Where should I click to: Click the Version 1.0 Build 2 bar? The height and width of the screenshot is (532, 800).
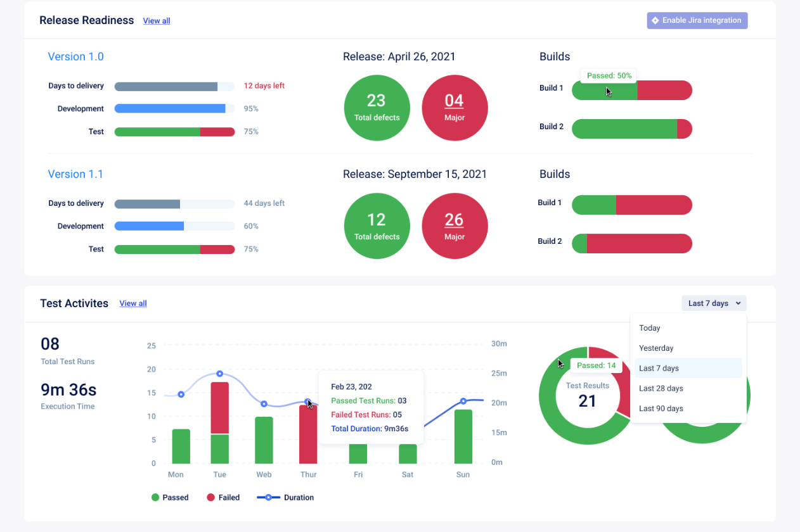pyautogui.click(x=632, y=129)
